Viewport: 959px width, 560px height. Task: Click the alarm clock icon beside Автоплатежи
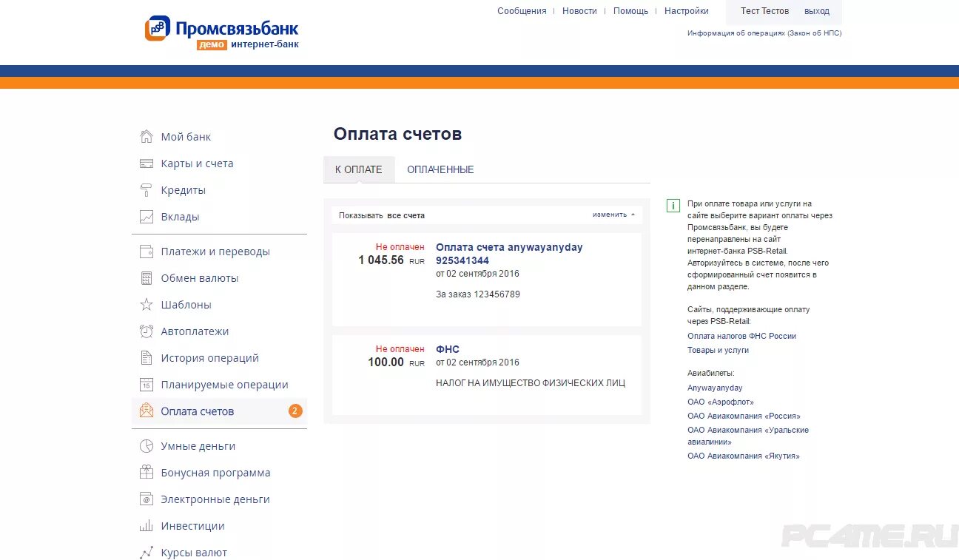coord(147,331)
